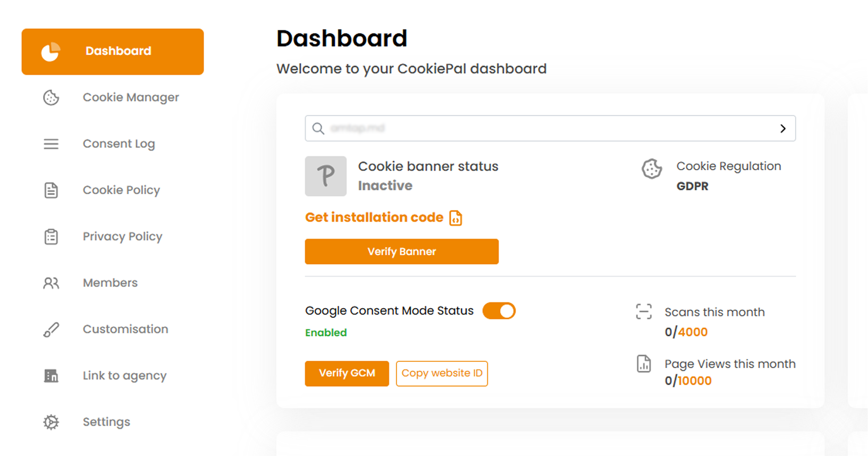The width and height of the screenshot is (868, 456).
Task: Click the Customisation brush icon
Action: (x=51, y=329)
